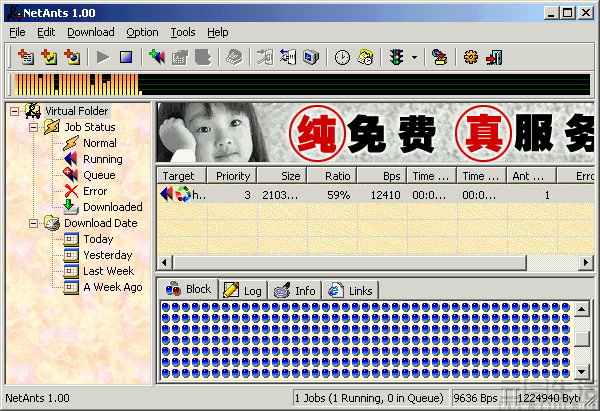Switch to the Info tab
The height and width of the screenshot is (411, 600).
pos(295,291)
